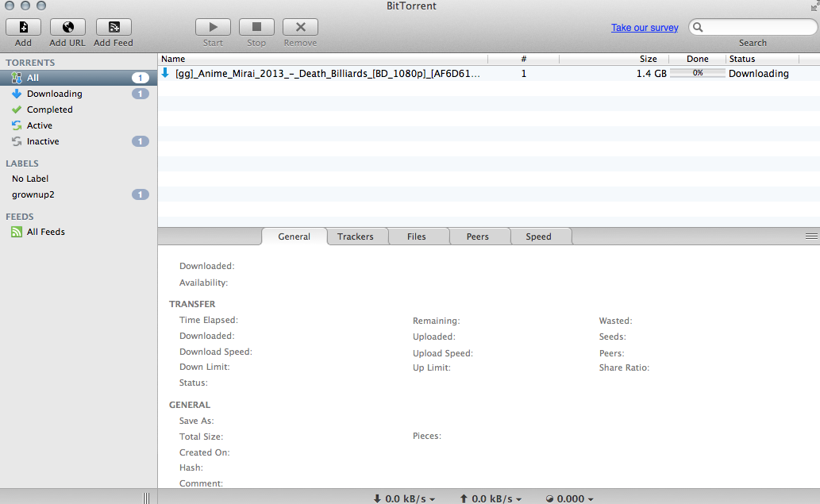Click the Downloading status cell
This screenshot has width=820, height=504.
(x=758, y=74)
